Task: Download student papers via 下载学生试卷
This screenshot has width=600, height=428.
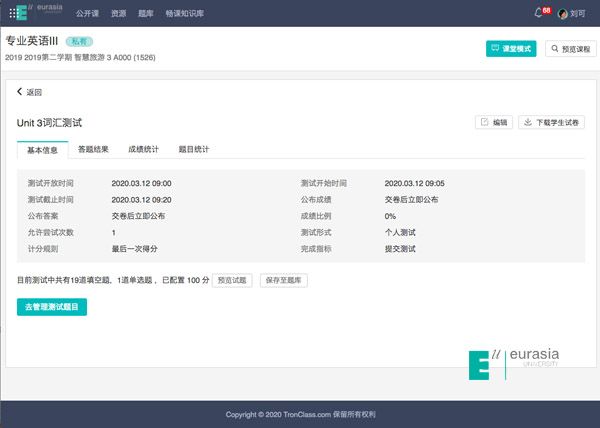Action: [551, 122]
